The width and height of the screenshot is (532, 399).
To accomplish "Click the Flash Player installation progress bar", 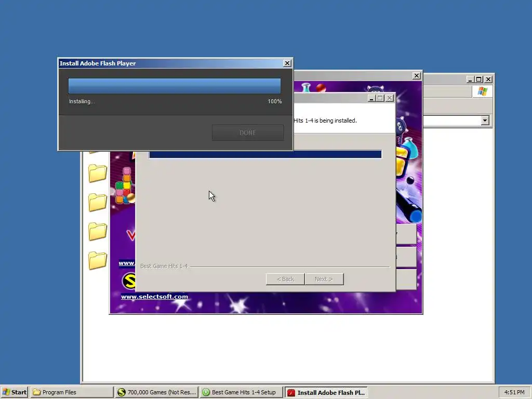I will click(175, 86).
